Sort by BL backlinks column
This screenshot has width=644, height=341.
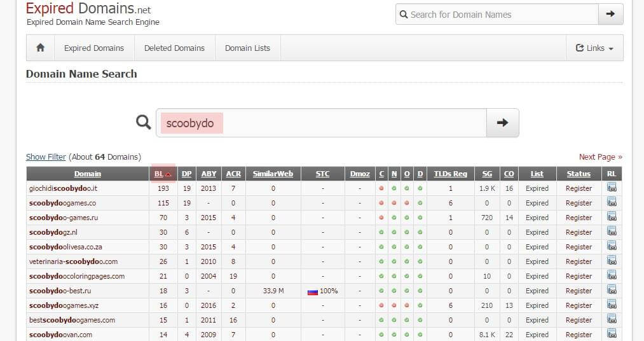tap(163, 174)
